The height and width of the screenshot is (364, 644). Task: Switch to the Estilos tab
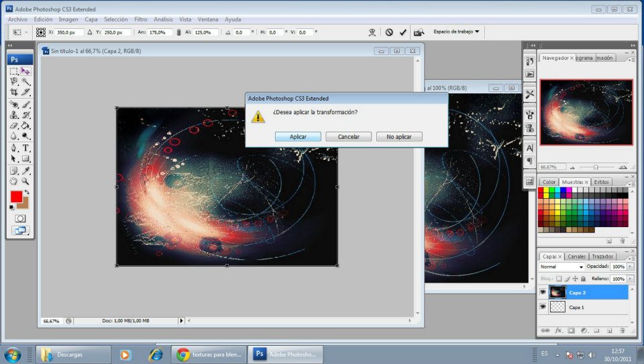tap(601, 182)
